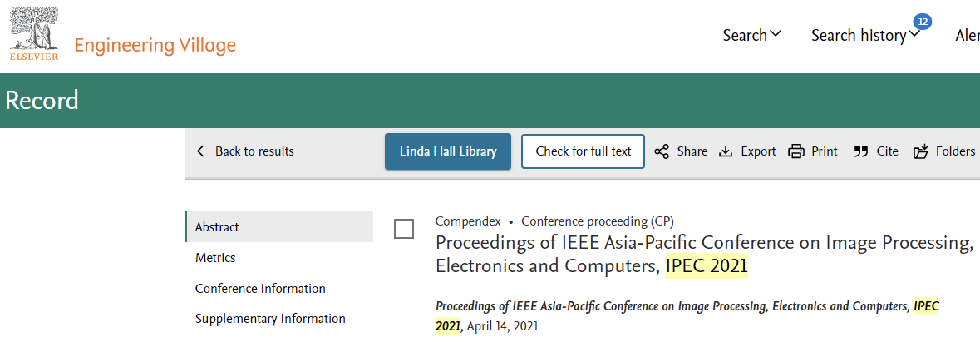Switch to the Metrics section
The height and width of the screenshot is (352, 980).
[215, 258]
